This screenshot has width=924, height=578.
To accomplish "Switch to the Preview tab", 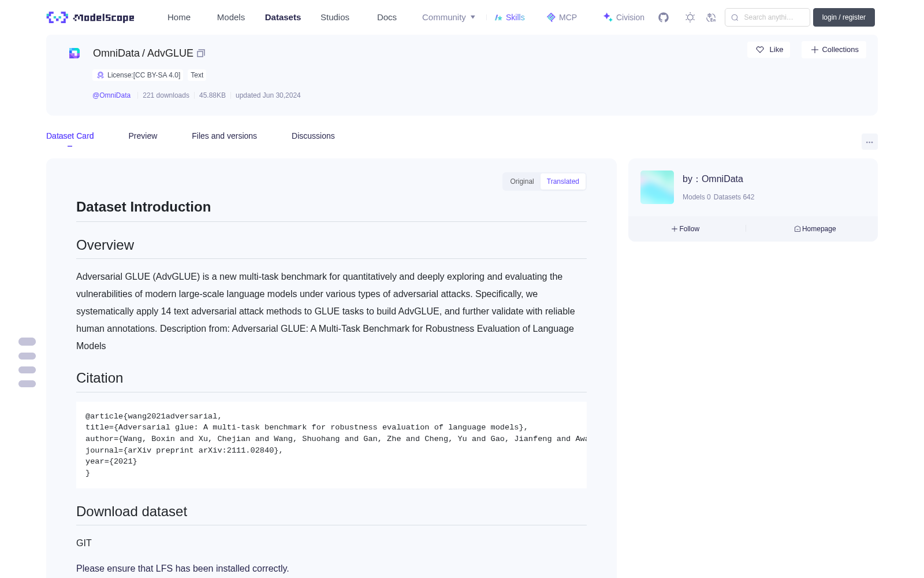I will click(x=143, y=136).
